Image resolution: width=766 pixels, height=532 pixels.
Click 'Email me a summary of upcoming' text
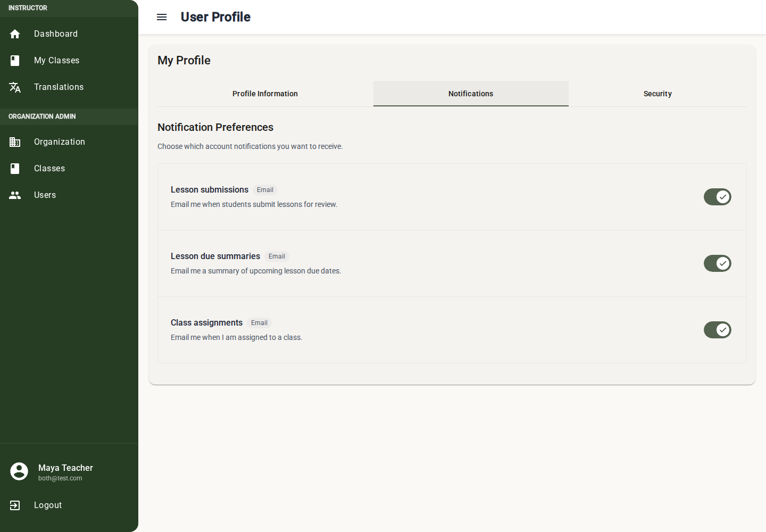click(256, 271)
